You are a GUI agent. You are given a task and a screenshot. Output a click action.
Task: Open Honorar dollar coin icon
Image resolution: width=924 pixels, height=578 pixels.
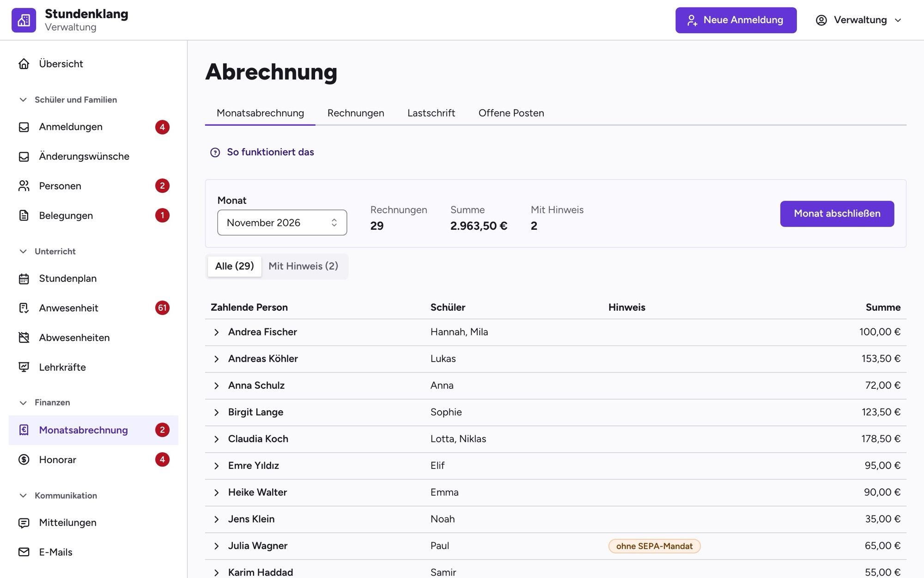[24, 460]
